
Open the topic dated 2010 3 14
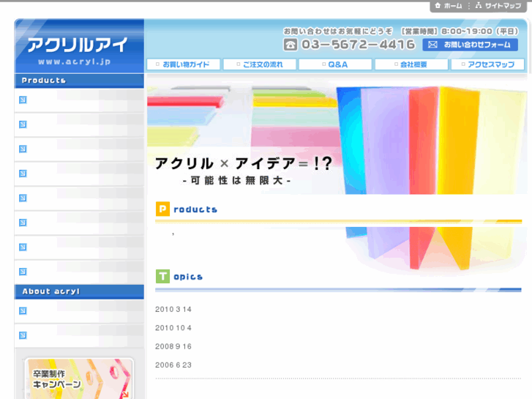(173, 310)
